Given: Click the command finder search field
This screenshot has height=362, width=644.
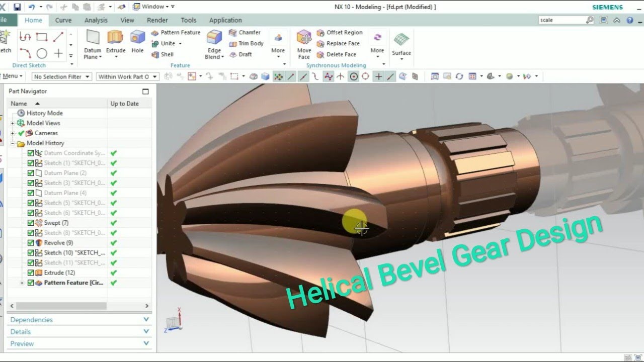Looking at the screenshot, I should pyautogui.click(x=562, y=20).
